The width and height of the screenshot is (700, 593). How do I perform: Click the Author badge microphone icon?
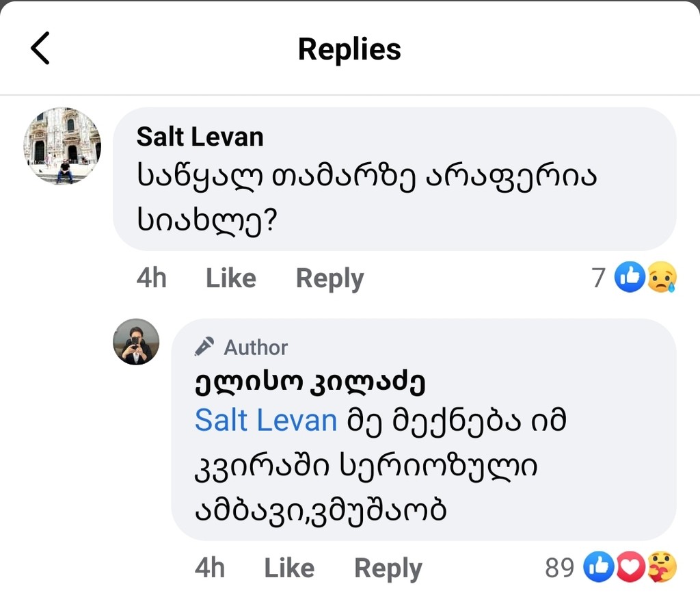coord(204,347)
